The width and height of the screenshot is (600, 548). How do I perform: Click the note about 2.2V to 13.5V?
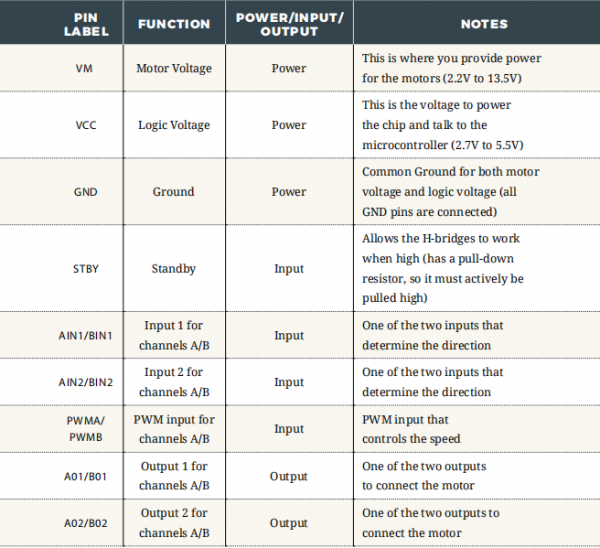click(x=452, y=68)
